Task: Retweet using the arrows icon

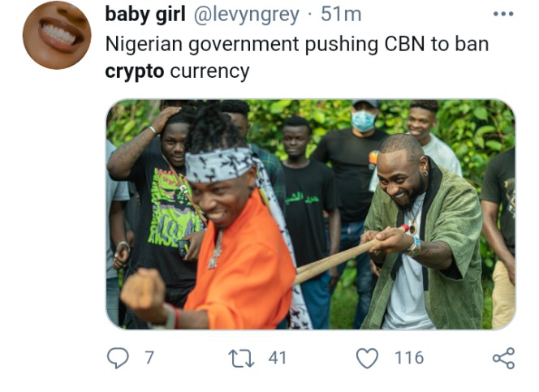Action: (241, 359)
